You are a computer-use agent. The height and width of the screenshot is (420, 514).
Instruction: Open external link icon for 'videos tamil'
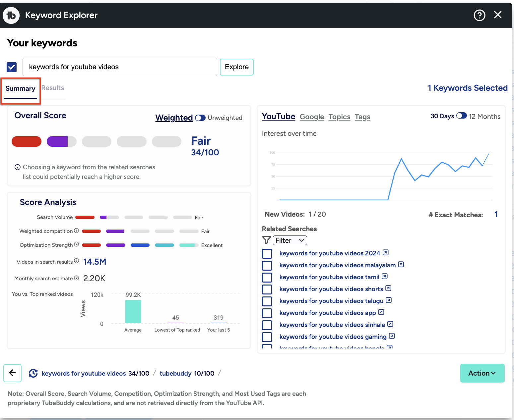click(x=385, y=276)
